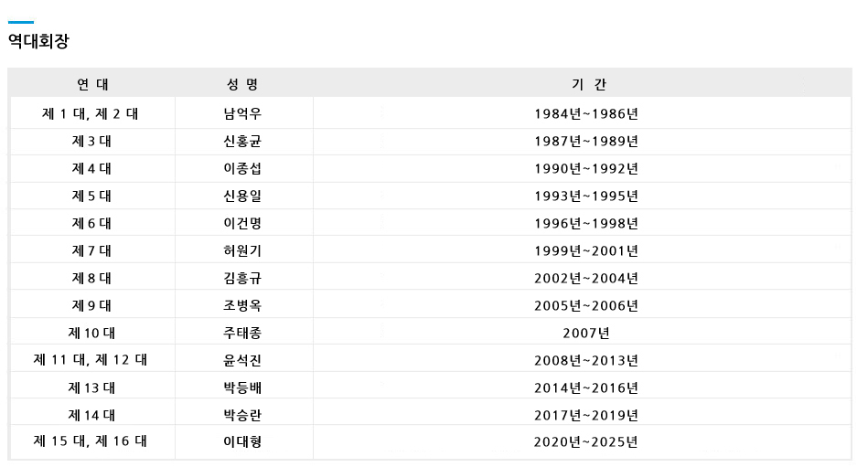Viewport: 868px width, 467px height.
Task: Click the single-year 2007년 period cell
Action: point(586,333)
